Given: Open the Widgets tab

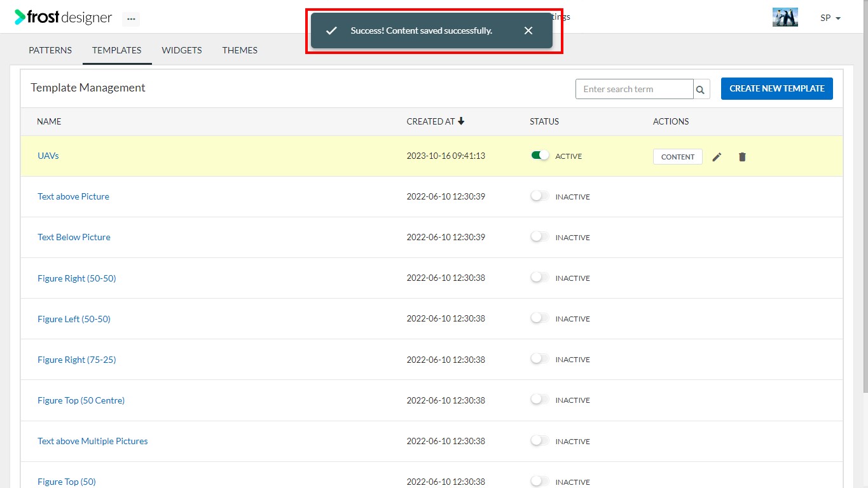Looking at the screenshot, I should point(182,50).
